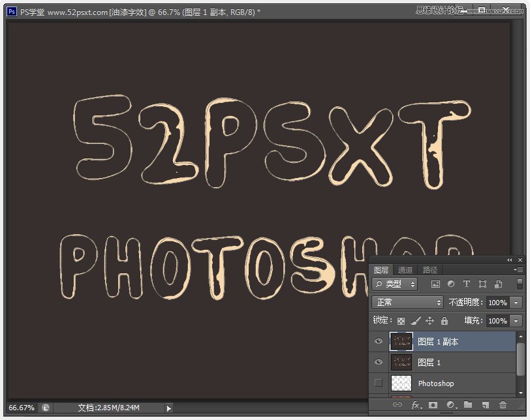530x420 pixels.
Task: Add a layer mask
Action: tap(433, 405)
